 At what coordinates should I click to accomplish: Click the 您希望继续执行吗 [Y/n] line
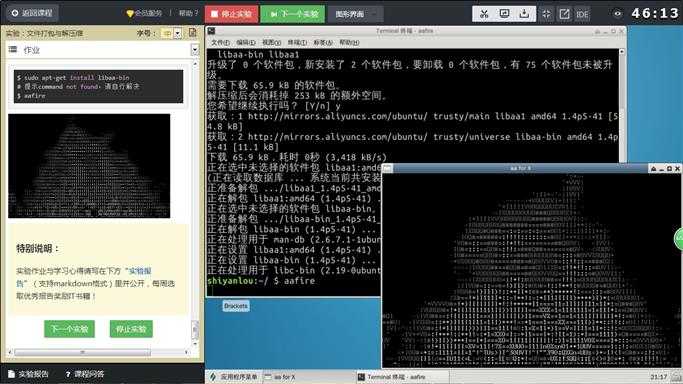click(x=274, y=106)
